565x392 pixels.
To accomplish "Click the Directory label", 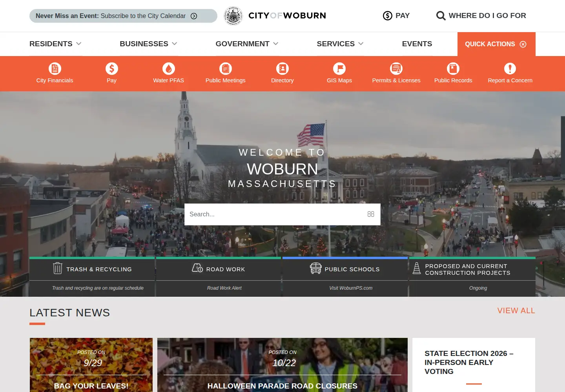I will click(282, 80).
